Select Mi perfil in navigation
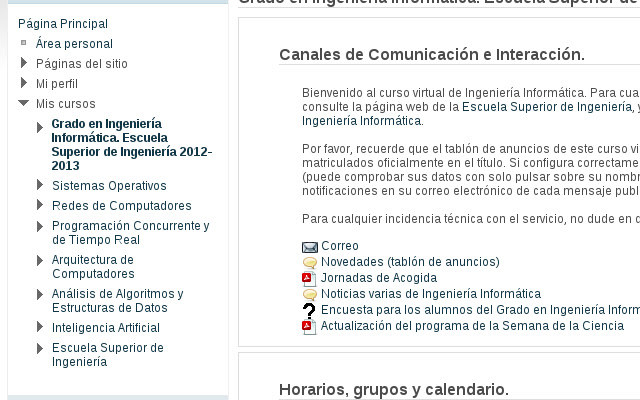This screenshot has width=640, height=400. click(x=57, y=84)
